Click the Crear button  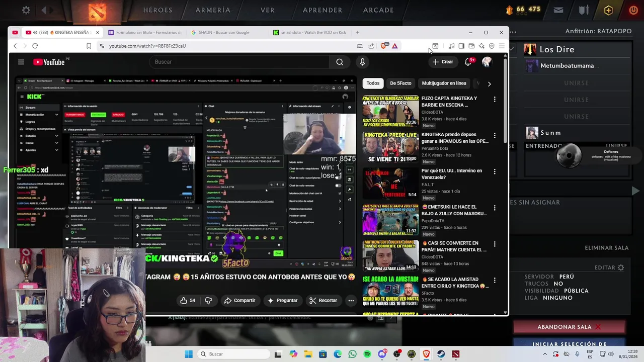tap(443, 62)
